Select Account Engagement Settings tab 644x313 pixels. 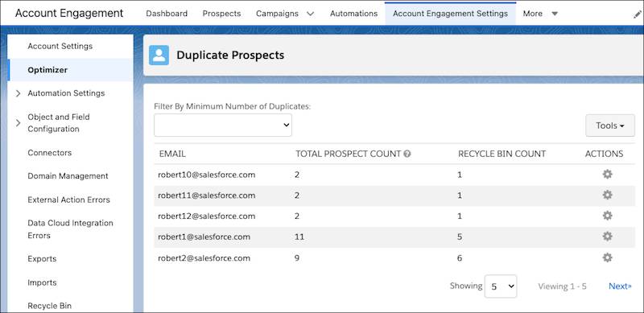[450, 14]
